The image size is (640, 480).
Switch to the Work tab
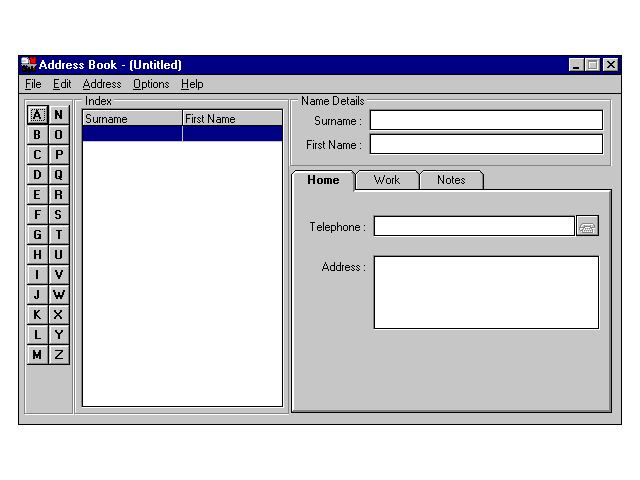386,180
